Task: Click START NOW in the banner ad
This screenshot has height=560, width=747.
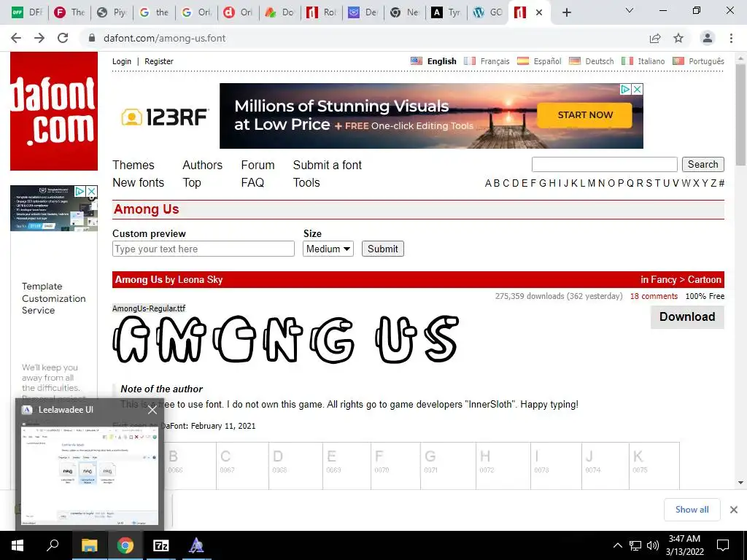Action: [x=584, y=114]
